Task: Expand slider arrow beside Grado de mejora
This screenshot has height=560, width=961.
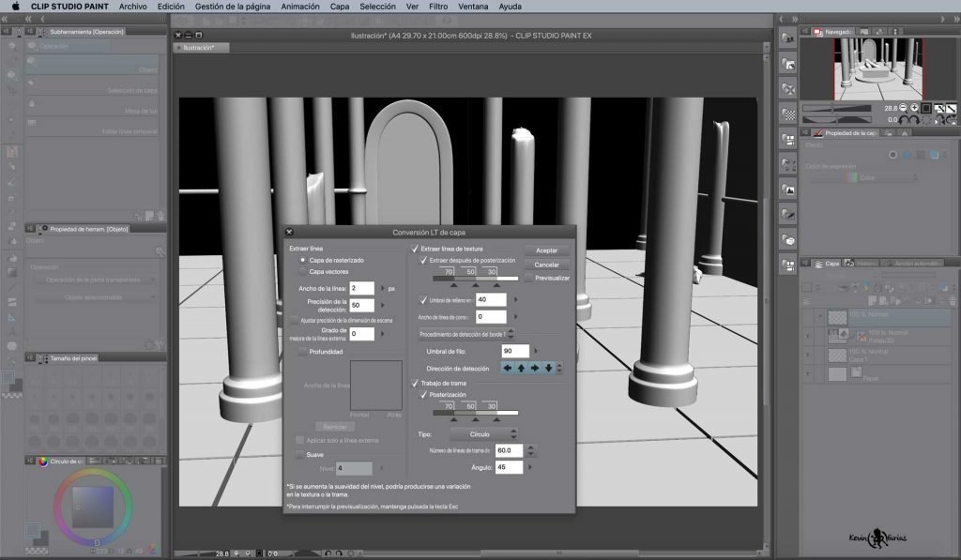Action: [383, 334]
